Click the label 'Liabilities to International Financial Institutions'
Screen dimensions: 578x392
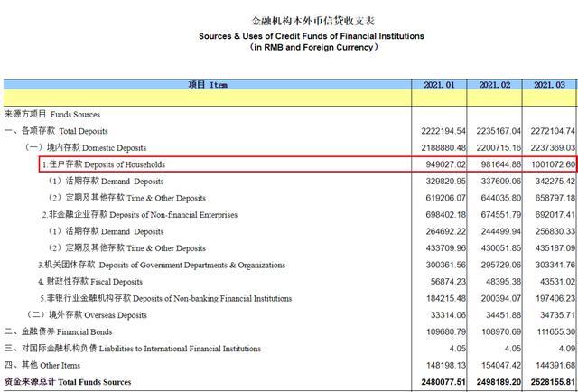(x=180, y=349)
